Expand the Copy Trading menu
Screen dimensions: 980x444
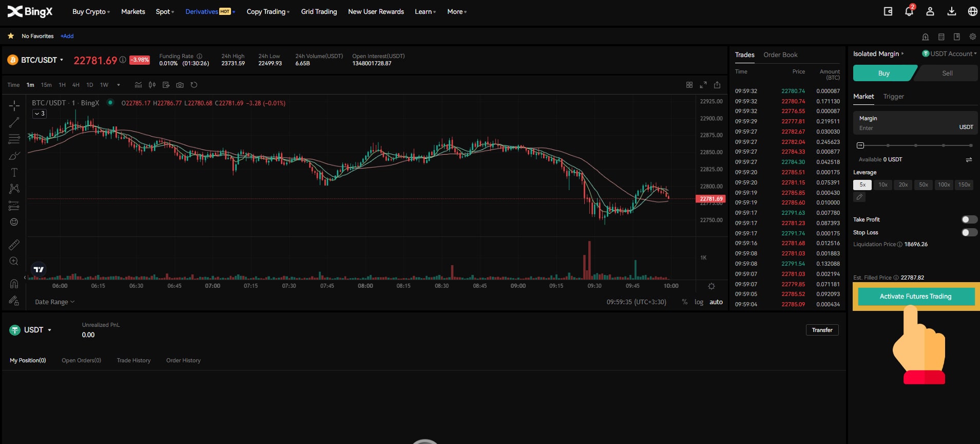coord(268,11)
